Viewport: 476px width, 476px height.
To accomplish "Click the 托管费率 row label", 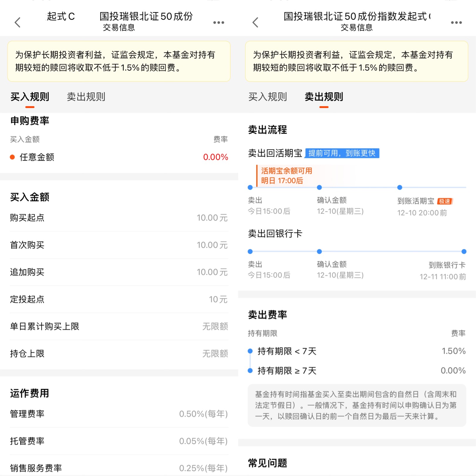I will 27,441.
